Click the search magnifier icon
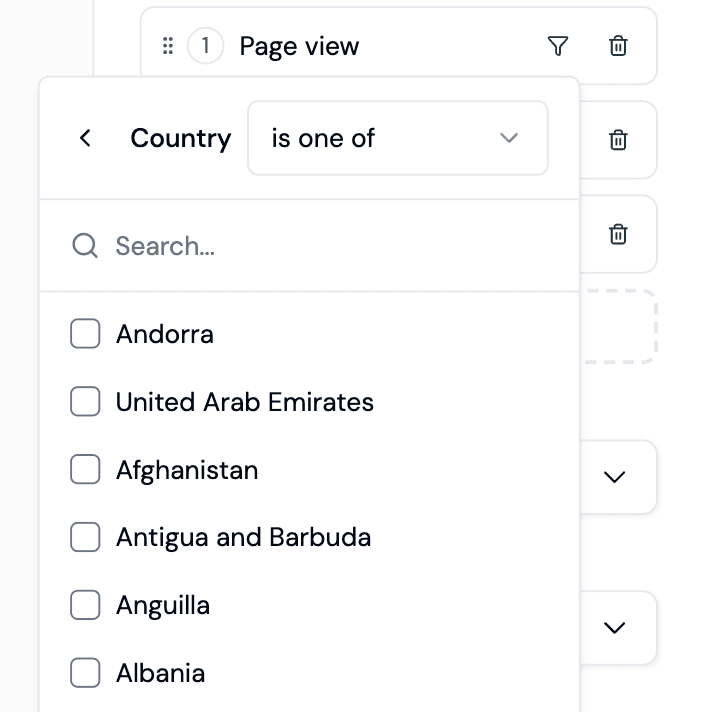Viewport: 704px width, 712px height. (x=85, y=246)
